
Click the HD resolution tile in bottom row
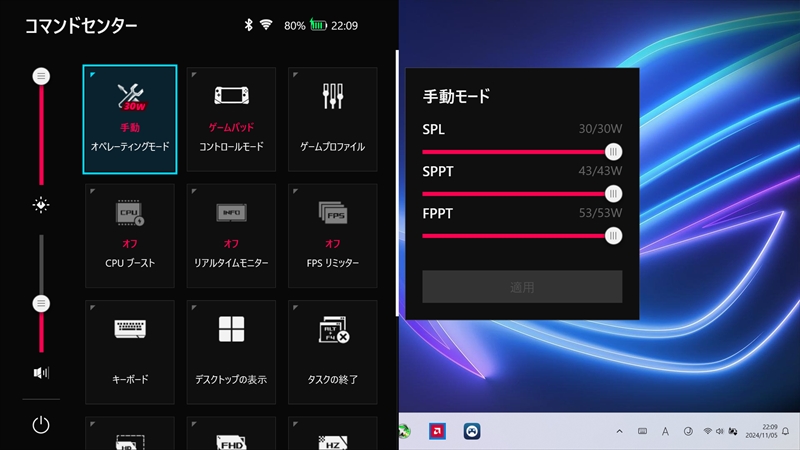[x=130, y=434]
